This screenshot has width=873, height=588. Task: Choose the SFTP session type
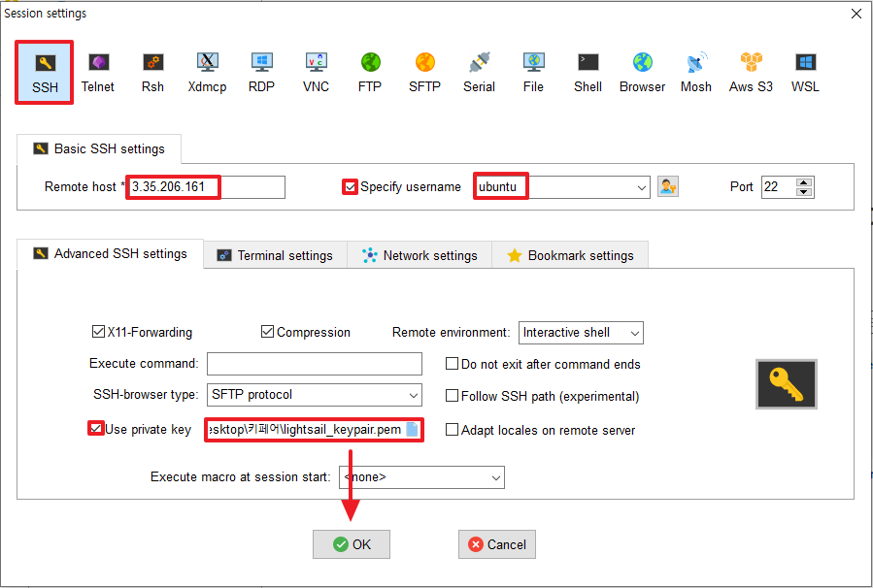tap(424, 73)
